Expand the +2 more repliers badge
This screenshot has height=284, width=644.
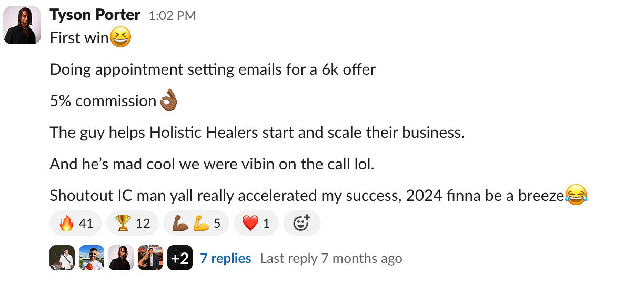point(179,258)
